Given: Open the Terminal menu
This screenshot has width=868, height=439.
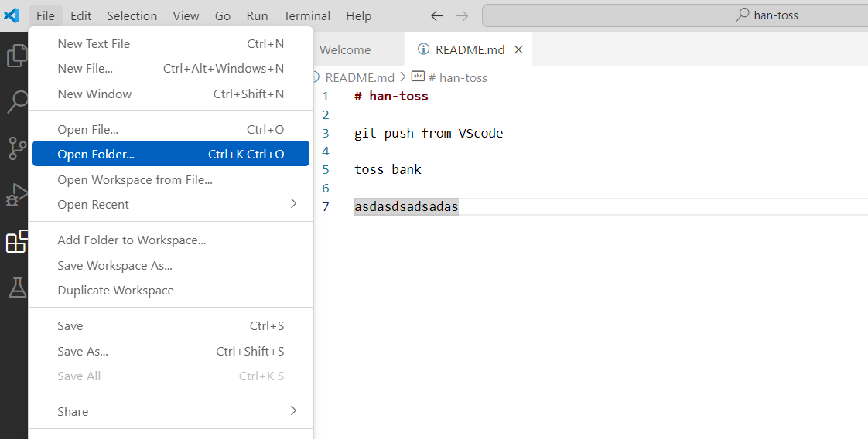Looking at the screenshot, I should [x=307, y=16].
